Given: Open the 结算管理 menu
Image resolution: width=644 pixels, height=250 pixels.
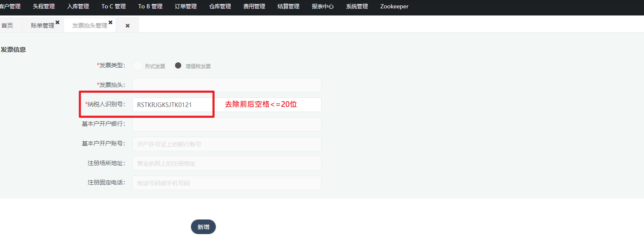Looking at the screenshot, I should coord(289,7).
